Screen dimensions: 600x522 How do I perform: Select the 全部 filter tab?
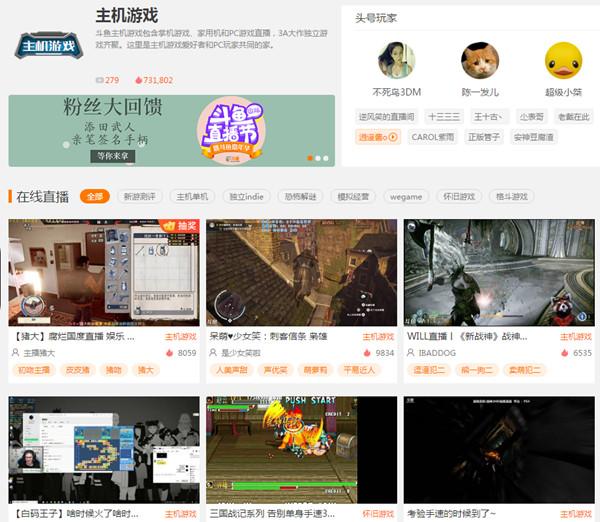click(95, 196)
